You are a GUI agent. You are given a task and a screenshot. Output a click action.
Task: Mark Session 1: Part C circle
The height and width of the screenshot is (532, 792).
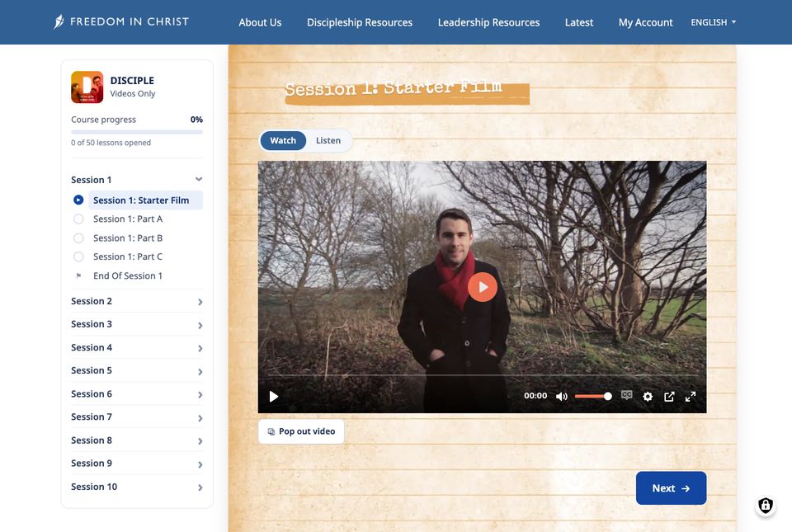(78, 257)
